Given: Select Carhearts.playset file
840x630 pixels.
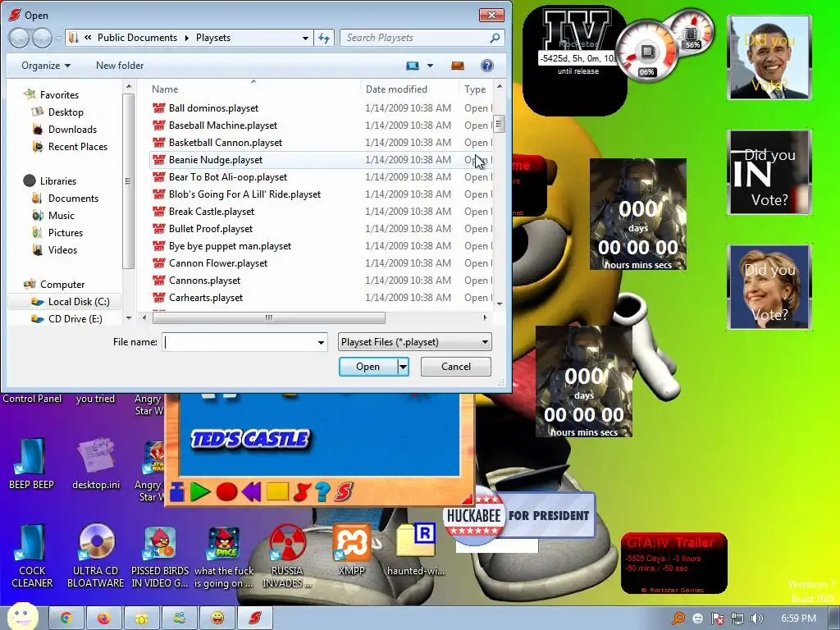Looking at the screenshot, I should coord(206,297).
